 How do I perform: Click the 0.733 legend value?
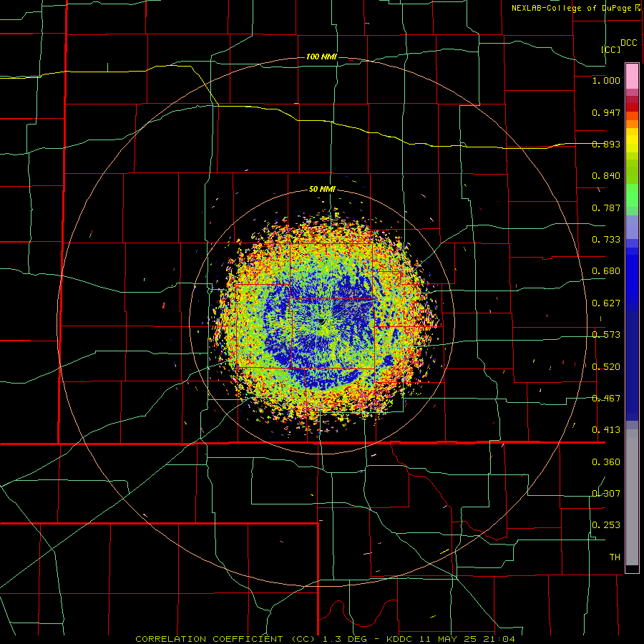click(606, 240)
